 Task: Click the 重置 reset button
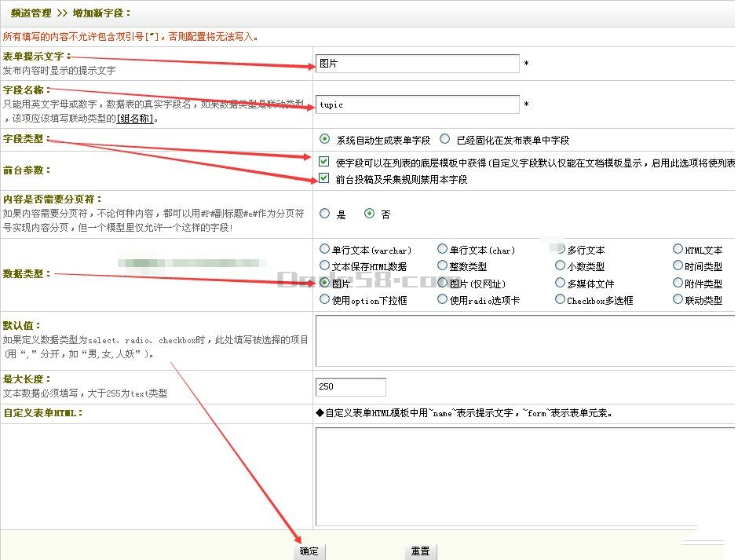[x=421, y=551]
